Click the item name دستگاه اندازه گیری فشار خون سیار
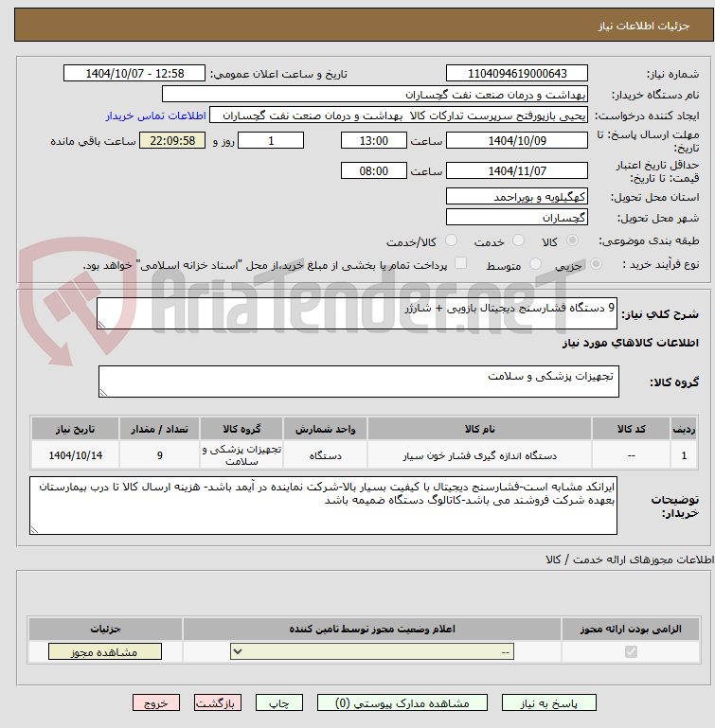Screen dimensions: 715x728 tap(479, 456)
